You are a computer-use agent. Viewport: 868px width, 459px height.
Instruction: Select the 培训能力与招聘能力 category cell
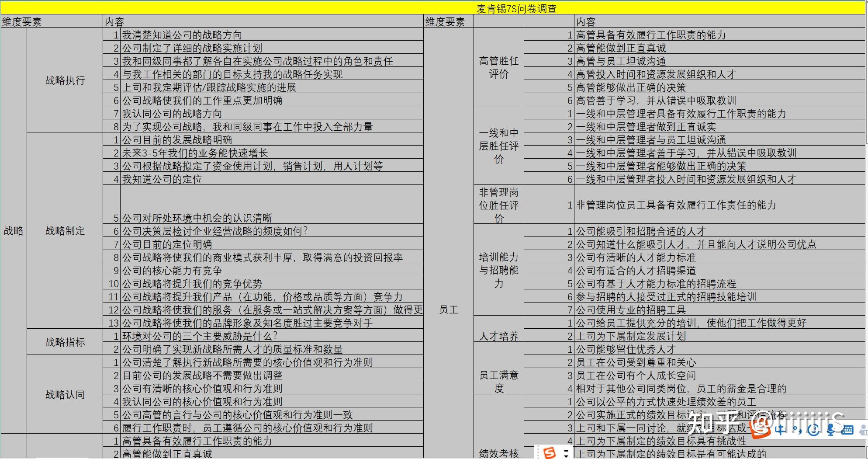[499, 270]
